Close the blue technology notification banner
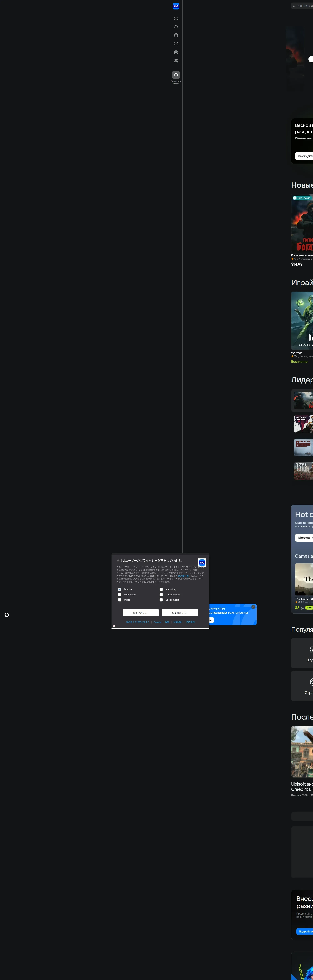This screenshot has width=313, height=980. pos(253,607)
